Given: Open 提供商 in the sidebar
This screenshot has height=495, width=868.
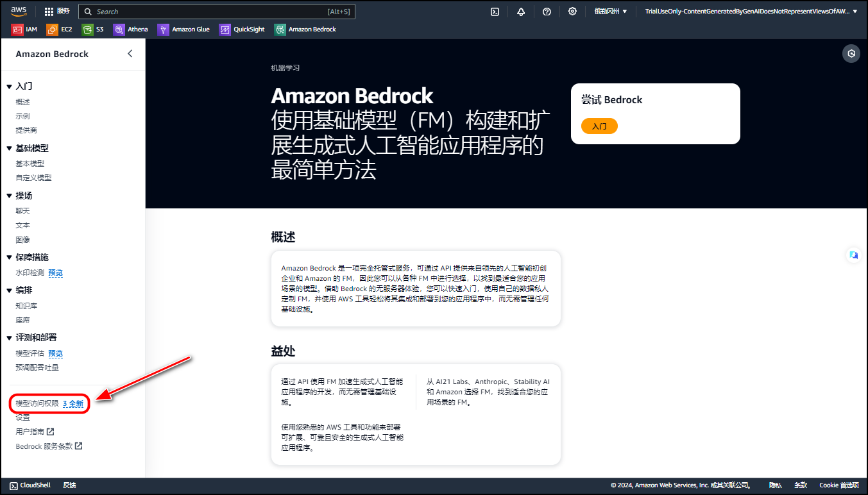Looking at the screenshot, I should pos(26,130).
